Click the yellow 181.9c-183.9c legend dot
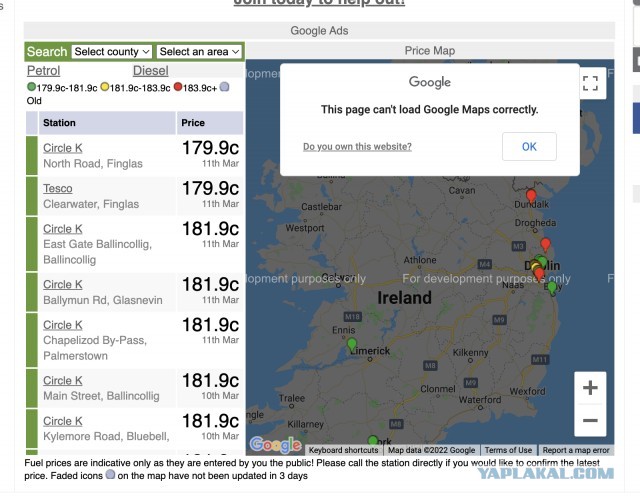 tap(104, 87)
